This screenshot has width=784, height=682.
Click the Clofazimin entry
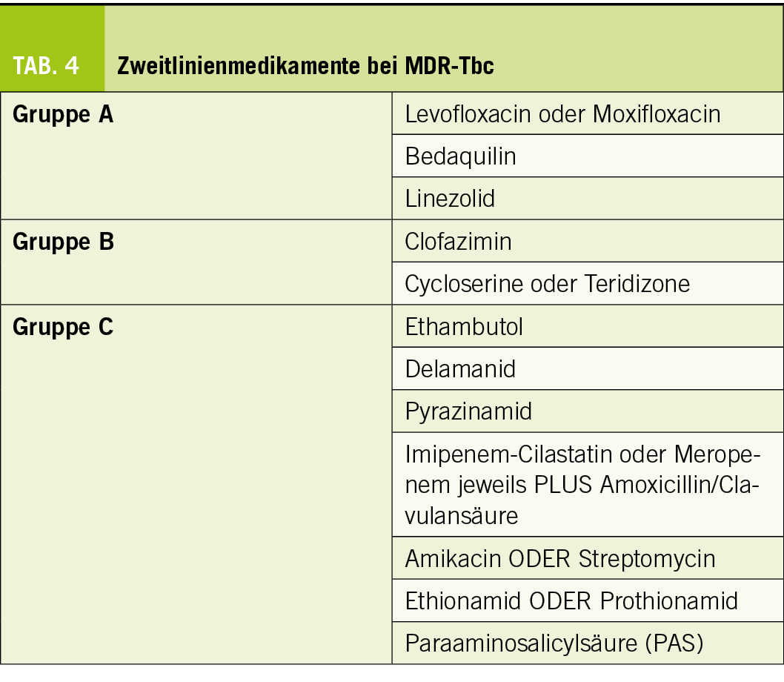click(x=458, y=242)
